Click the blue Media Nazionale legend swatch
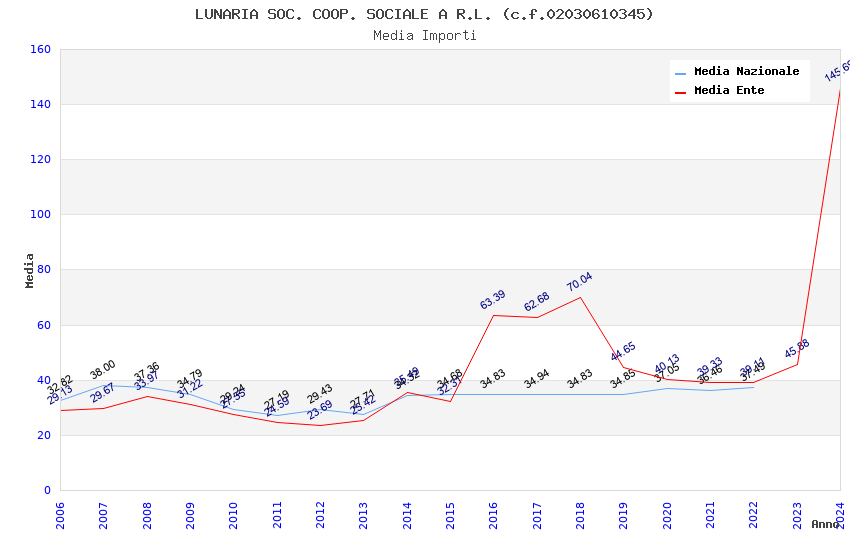Image resolution: width=850 pixels, height=550 pixels. click(680, 73)
